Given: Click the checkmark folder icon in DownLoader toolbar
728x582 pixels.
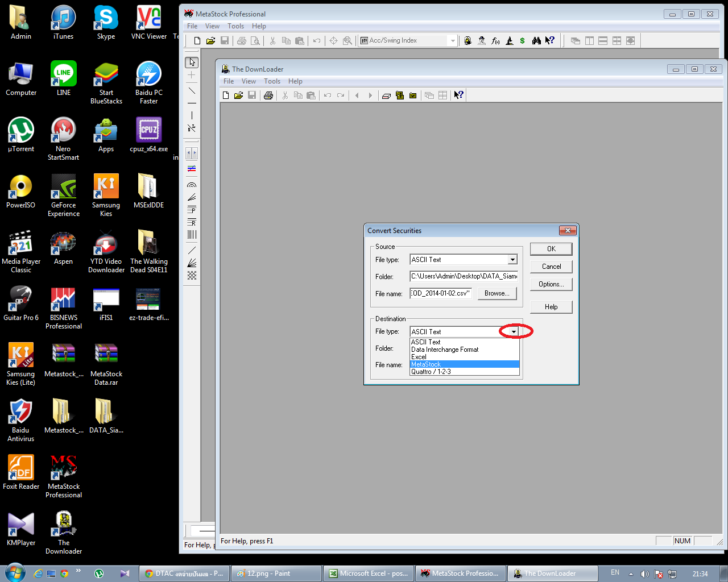Looking at the screenshot, I should point(413,95).
